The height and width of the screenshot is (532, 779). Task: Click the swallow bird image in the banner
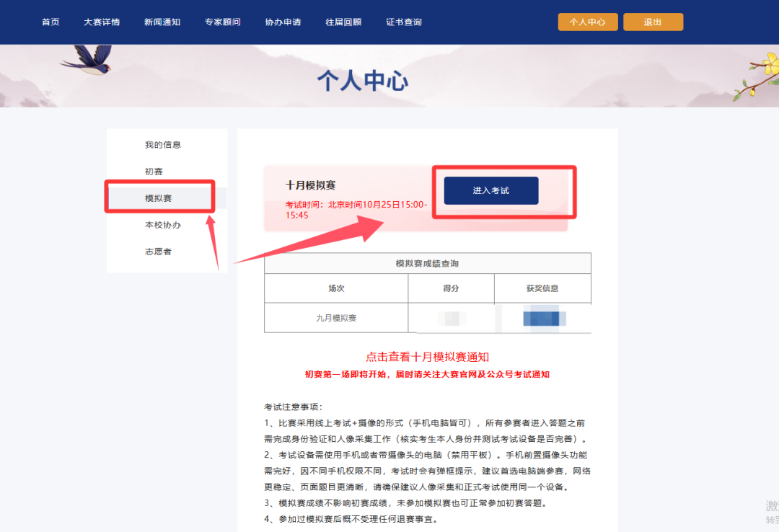click(90, 61)
